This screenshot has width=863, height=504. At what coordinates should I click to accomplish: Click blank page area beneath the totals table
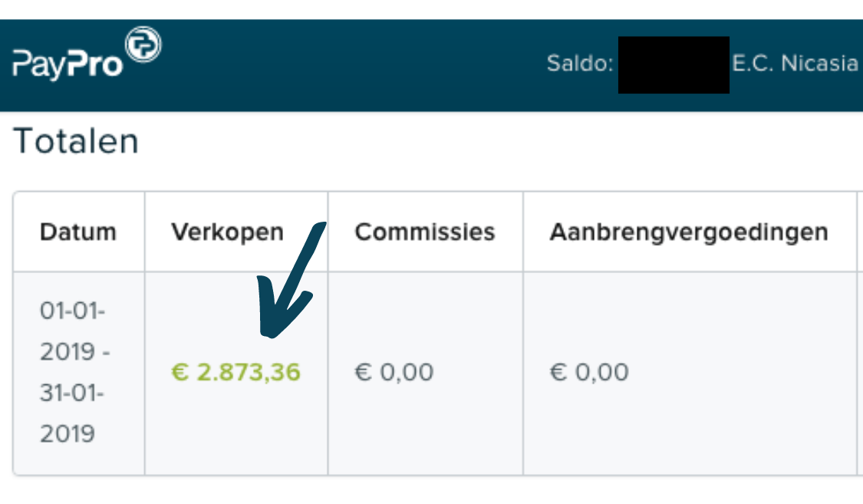click(x=431, y=491)
